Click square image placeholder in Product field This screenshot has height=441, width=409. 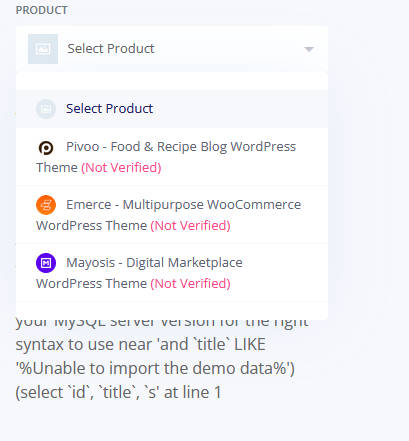click(43, 49)
